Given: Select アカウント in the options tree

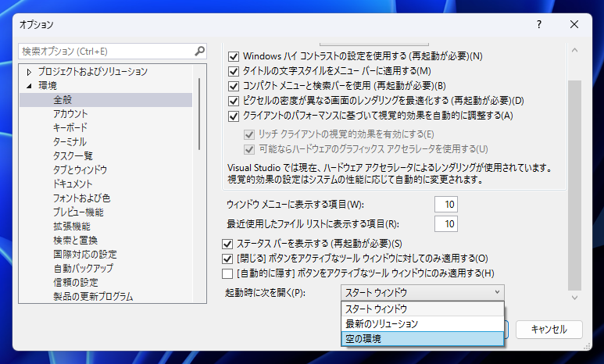Looking at the screenshot, I should tap(70, 113).
